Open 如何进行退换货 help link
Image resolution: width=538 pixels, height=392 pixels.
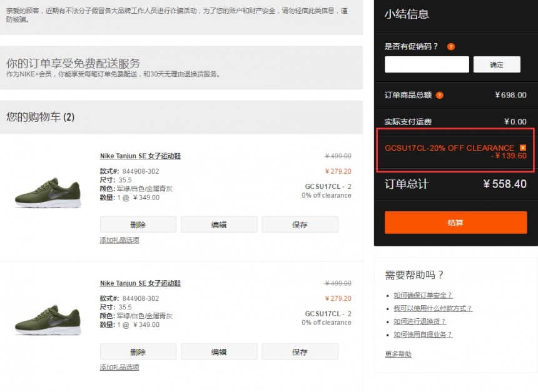point(420,321)
